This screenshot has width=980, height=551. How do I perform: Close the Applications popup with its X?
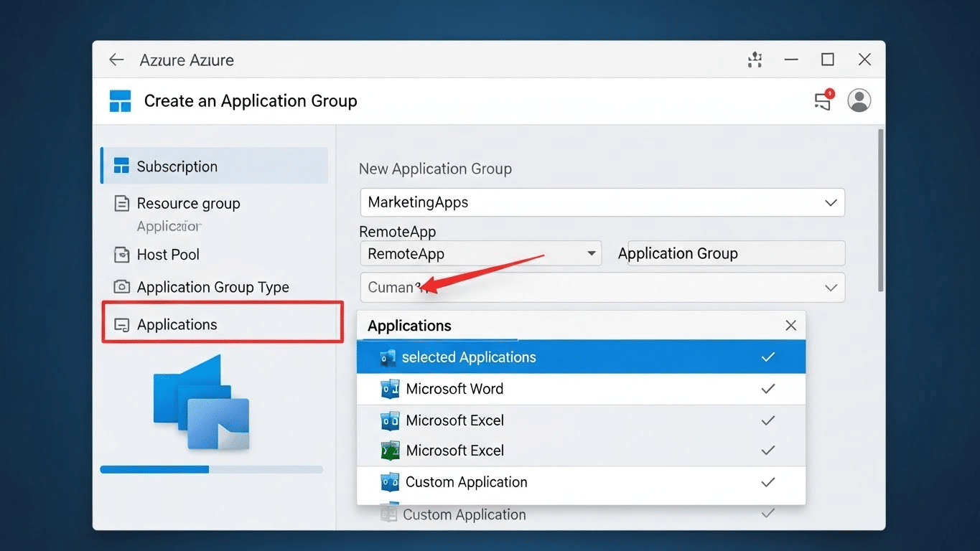pyautogui.click(x=790, y=325)
